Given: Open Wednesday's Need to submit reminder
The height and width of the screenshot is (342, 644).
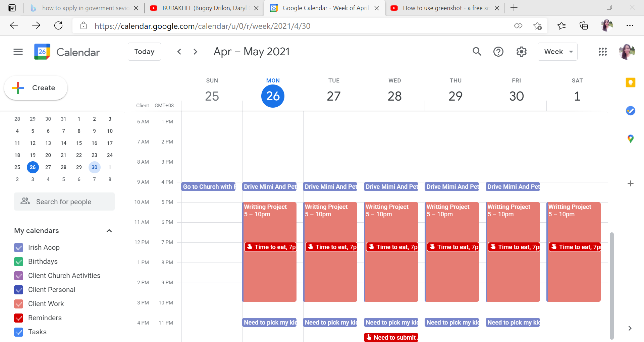Looking at the screenshot, I should (x=391, y=337).
